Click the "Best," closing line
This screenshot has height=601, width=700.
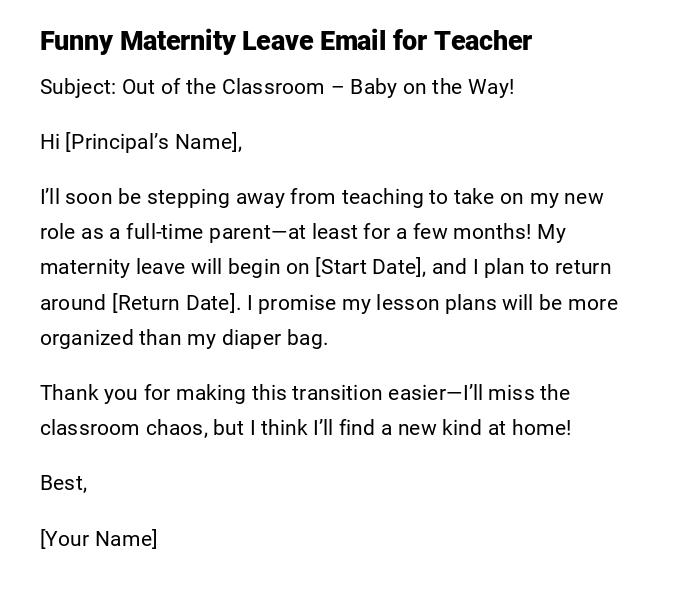64,483
